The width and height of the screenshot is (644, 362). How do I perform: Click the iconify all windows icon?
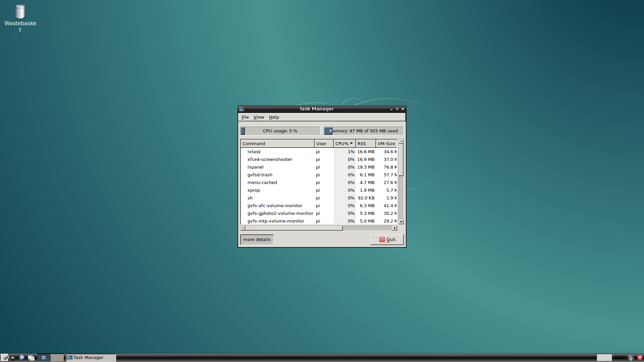31,358
